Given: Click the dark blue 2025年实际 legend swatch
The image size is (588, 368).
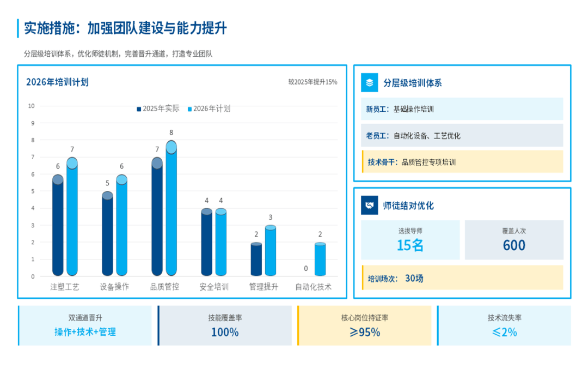Looking at the screenshot, I should click(139, 109).
